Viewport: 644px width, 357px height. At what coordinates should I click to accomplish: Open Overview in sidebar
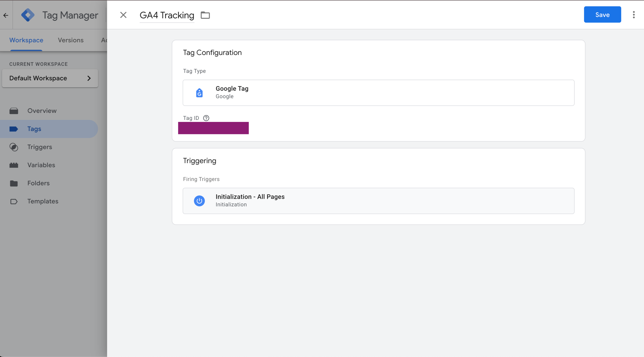[42, 111]
